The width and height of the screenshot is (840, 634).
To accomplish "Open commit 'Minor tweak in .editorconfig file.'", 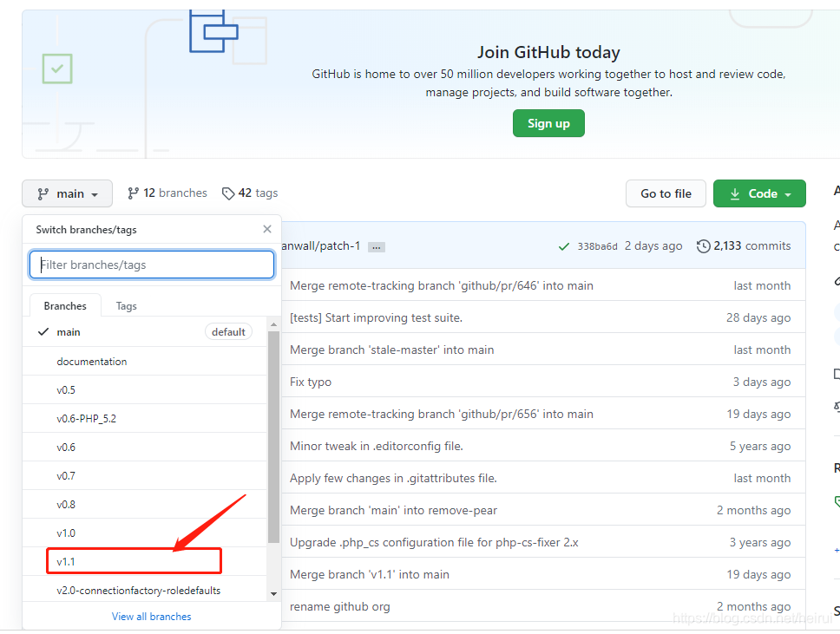I will point(377,446).
